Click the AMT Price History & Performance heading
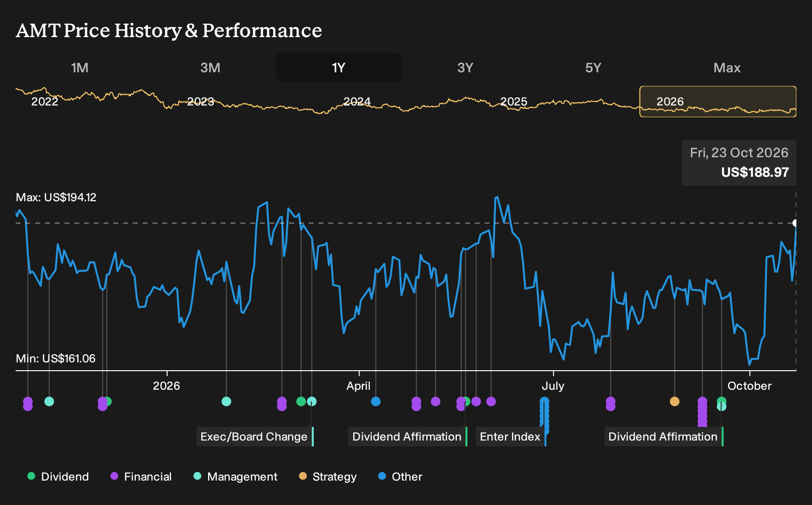Viewport: 812px width, 505px height. (169, 30)
